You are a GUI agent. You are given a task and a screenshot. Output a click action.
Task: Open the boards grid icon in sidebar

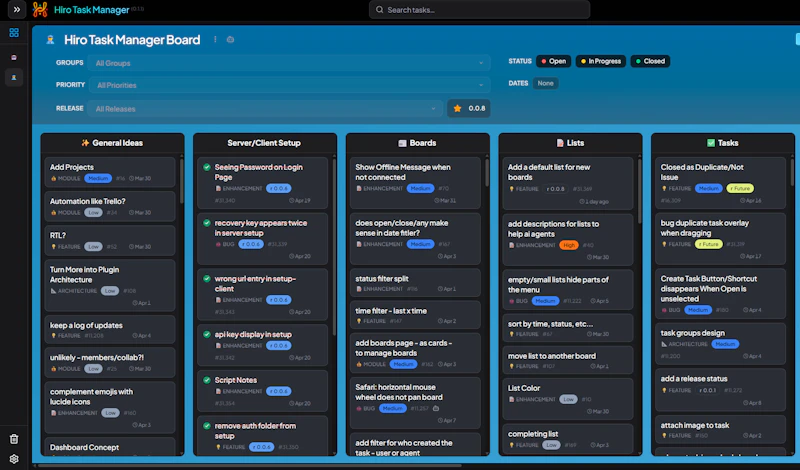pos(14,33)
